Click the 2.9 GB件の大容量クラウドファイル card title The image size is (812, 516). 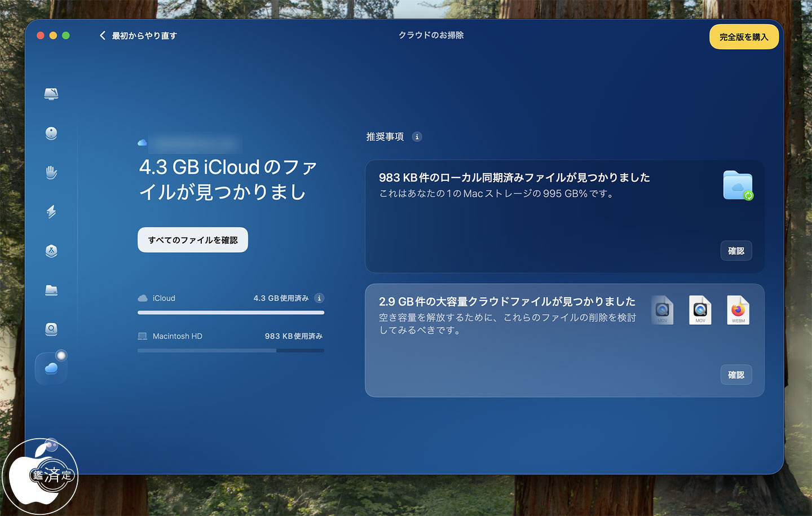tap(507, 302)
